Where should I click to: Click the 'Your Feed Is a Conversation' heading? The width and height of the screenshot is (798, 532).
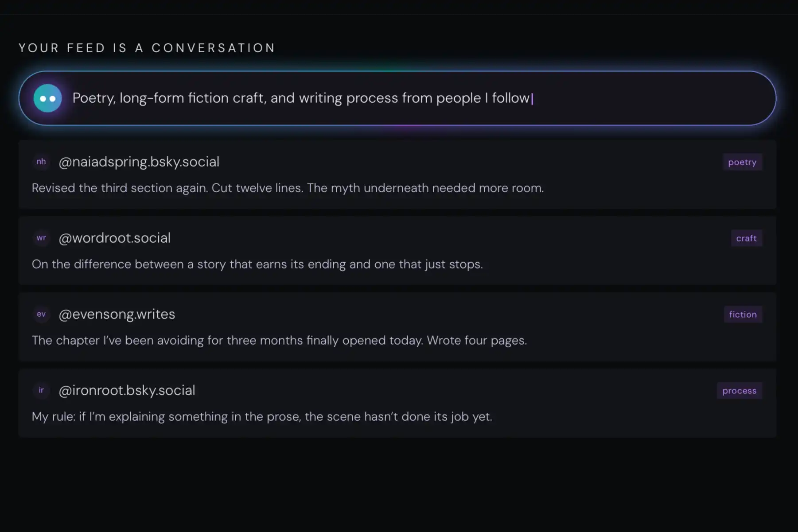coord(147,48)
